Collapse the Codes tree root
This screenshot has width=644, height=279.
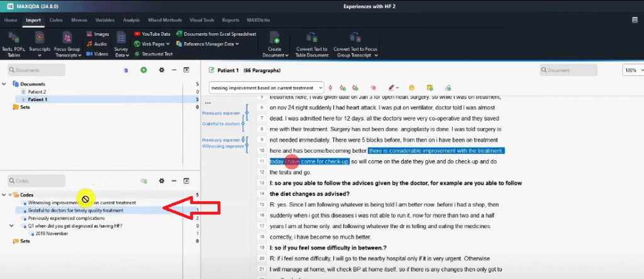click(4, 195)
